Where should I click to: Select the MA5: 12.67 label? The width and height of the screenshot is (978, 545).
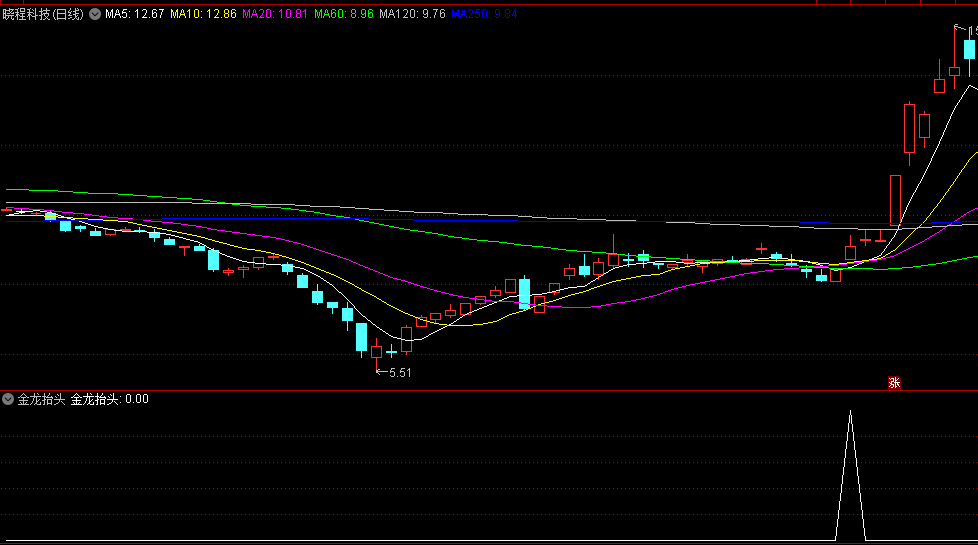(134, 14)
